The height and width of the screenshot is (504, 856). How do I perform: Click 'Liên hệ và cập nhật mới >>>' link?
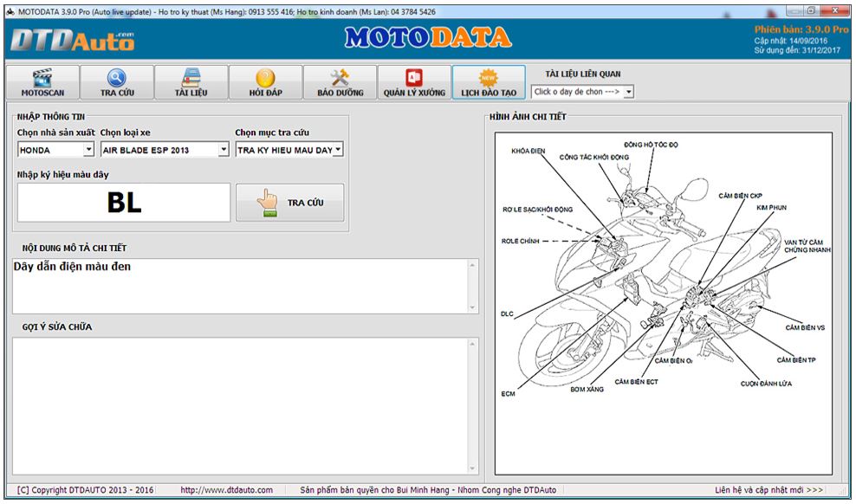[x=768, y=490]
